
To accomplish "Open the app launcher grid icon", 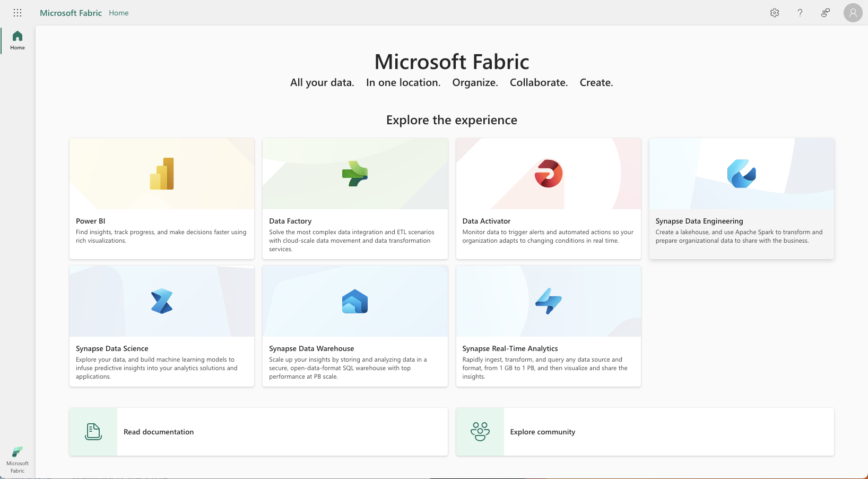I will [x=18, y=13].
